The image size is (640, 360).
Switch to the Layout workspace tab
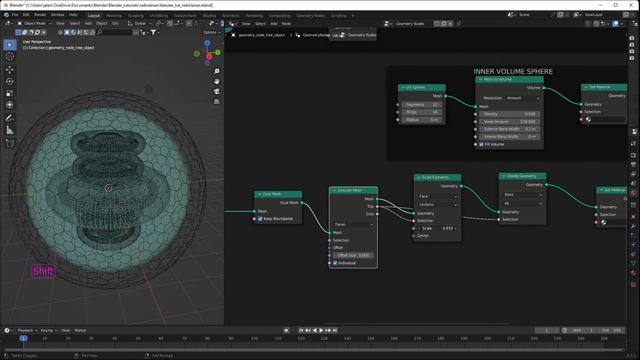tap(94, 16)
